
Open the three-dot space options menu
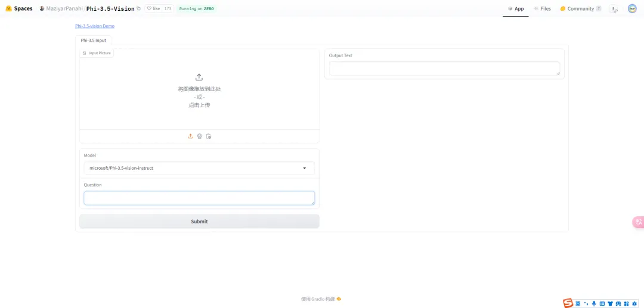pos(614,8)
